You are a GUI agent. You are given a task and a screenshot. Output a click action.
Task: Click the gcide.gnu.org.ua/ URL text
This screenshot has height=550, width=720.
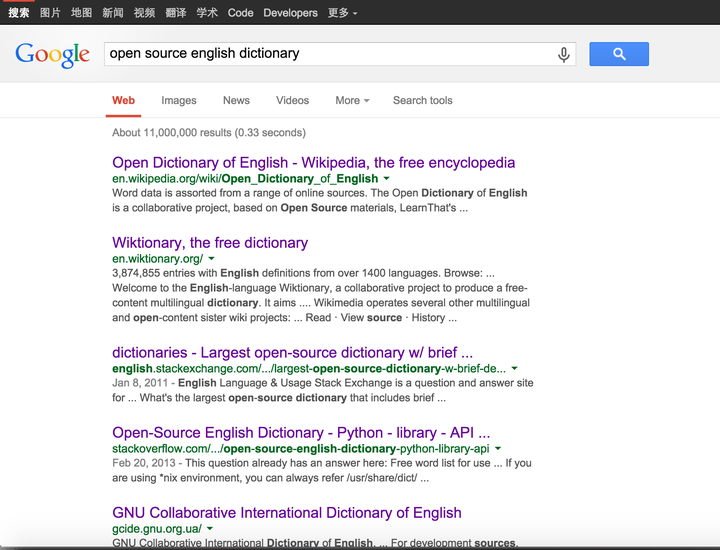tap(157, 528)
